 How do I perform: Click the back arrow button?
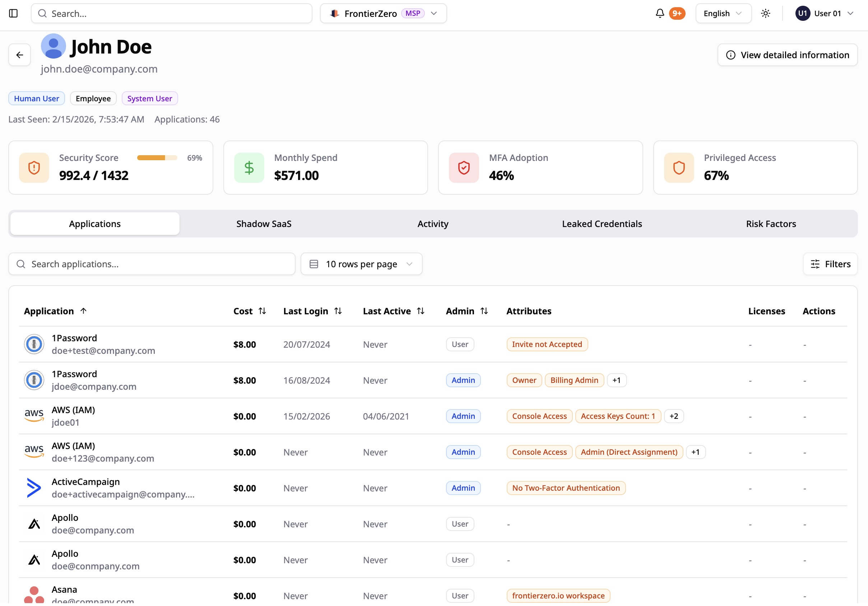[x=20, y=55]
